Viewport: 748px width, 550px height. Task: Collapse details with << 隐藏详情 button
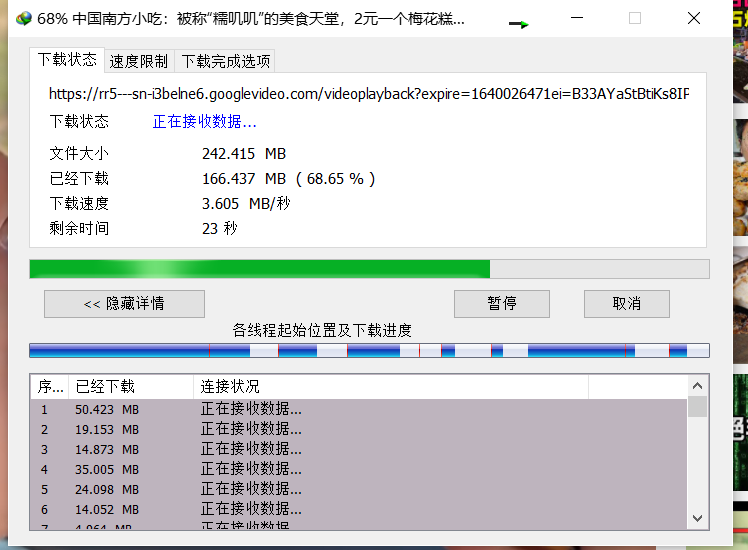click(x=124, y=304)
